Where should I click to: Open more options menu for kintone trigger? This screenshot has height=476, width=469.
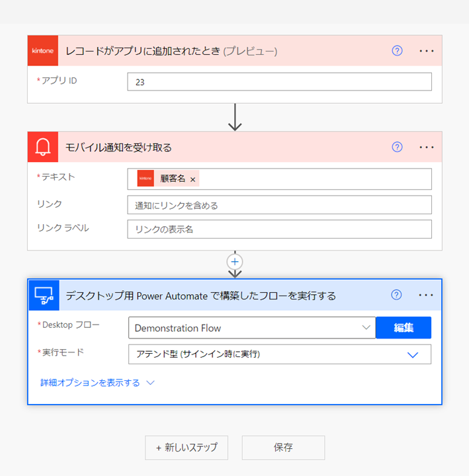tap(427, 51)
